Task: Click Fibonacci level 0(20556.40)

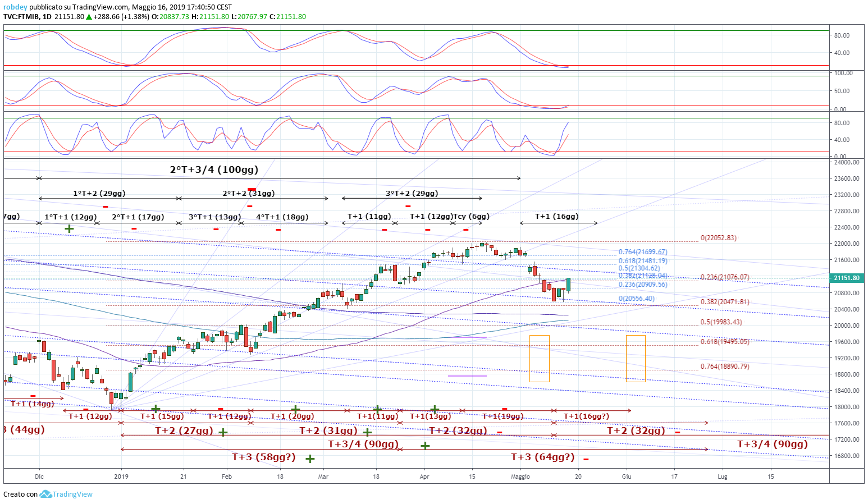Action: click(637, 299)
